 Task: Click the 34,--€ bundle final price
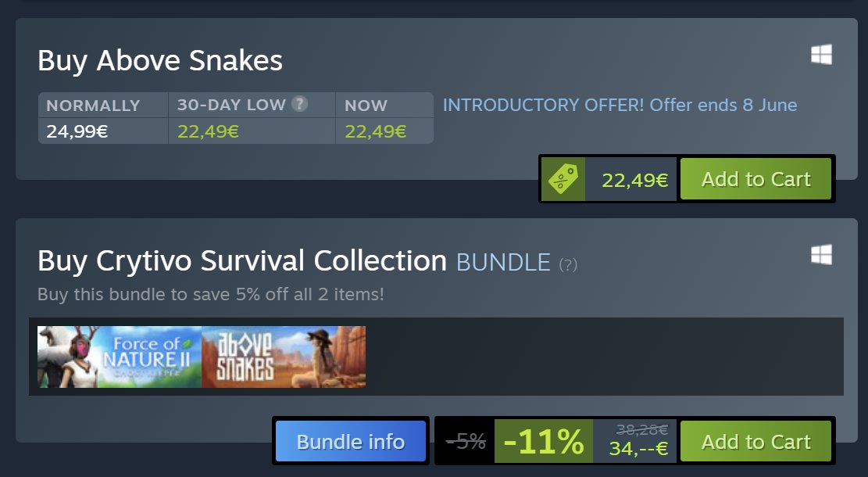click(638, 449)
